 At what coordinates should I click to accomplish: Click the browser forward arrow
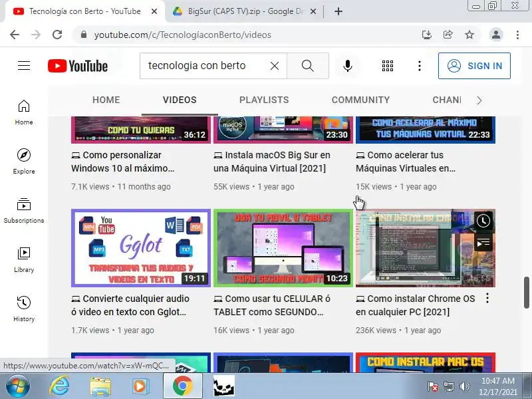point(36,35)
